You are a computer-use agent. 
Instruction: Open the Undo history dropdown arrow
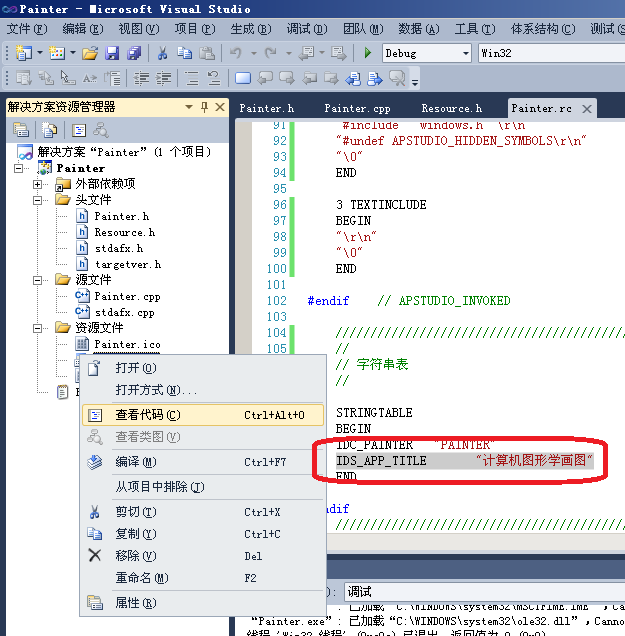(x=253, y=53)
